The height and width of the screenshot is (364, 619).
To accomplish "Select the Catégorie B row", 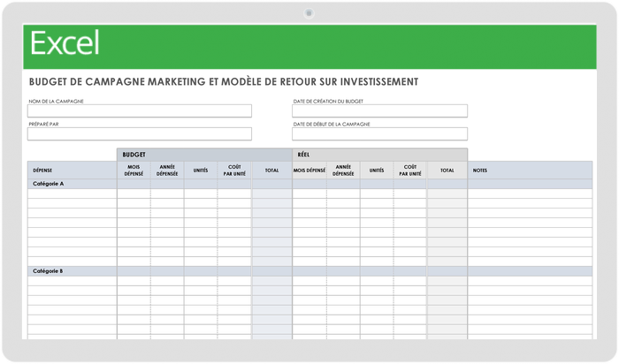I will coord(309,271).
